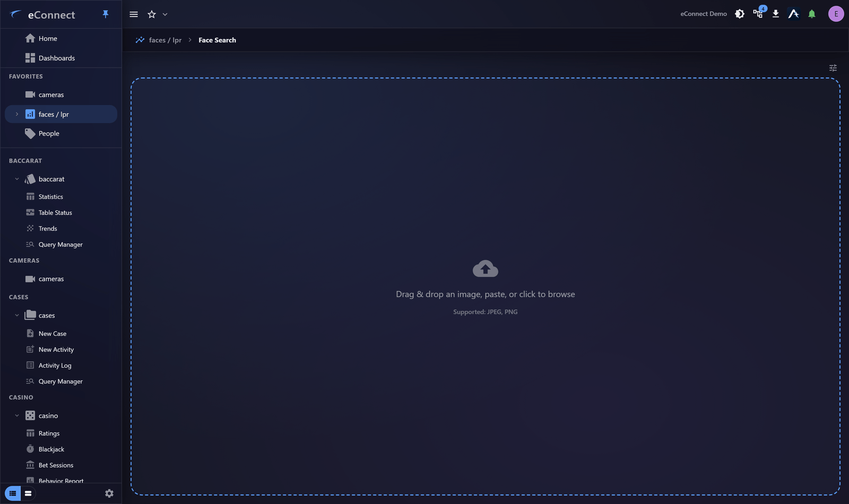
Task: Click the eConnect logo
Action: [x=42, y=14]
